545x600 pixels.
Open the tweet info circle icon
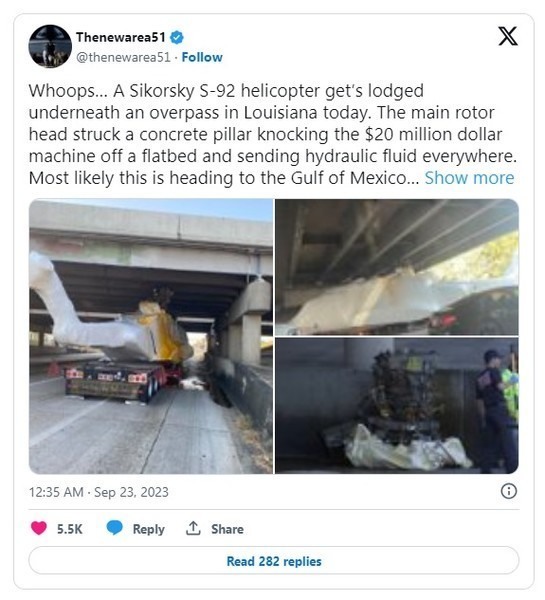pos(509,491)
